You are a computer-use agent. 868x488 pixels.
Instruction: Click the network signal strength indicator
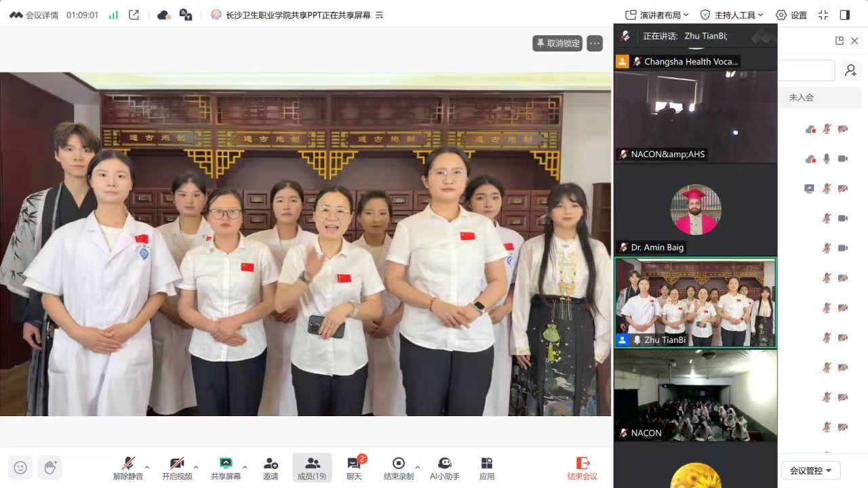pos(113,15)
